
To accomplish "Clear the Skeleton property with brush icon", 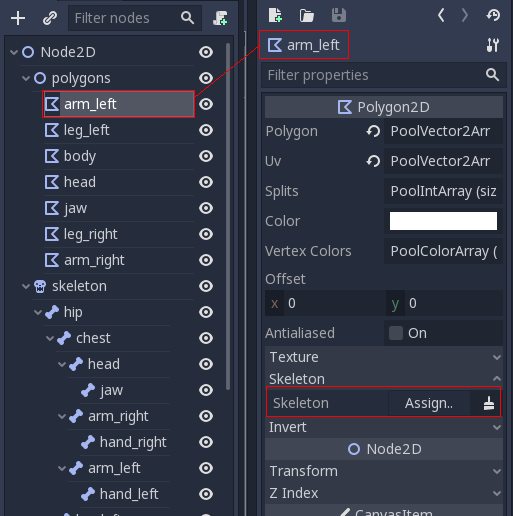I will click(489, 403).
